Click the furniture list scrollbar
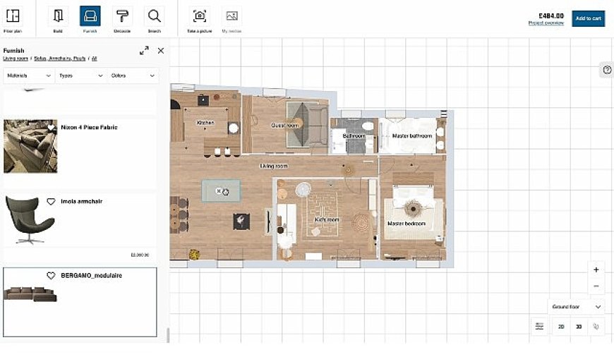The image size is (614, 364). point(169,334)
